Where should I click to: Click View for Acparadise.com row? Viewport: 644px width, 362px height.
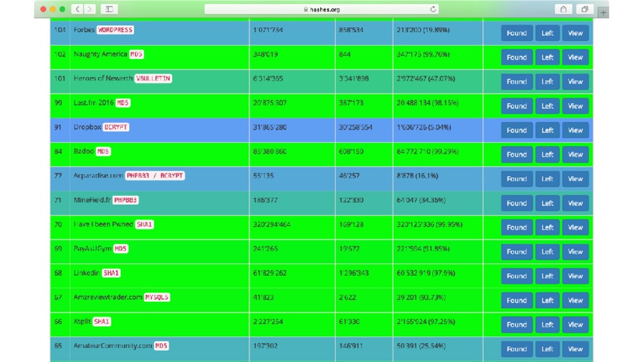coord(575,179)
